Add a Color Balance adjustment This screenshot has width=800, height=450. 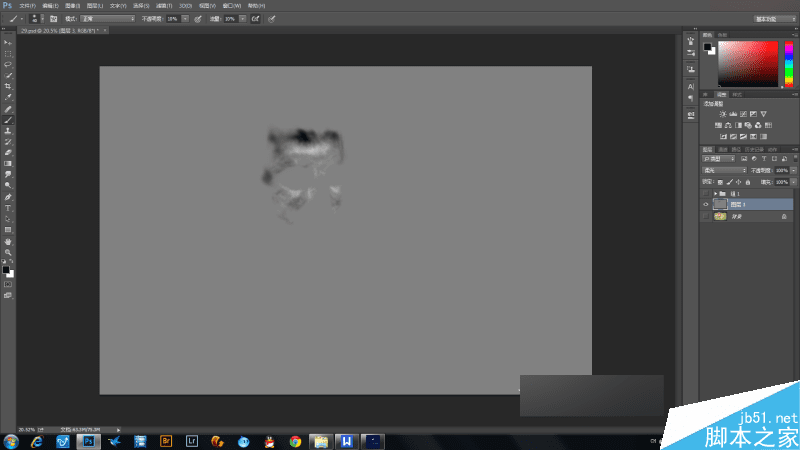(x=728, y=125)
